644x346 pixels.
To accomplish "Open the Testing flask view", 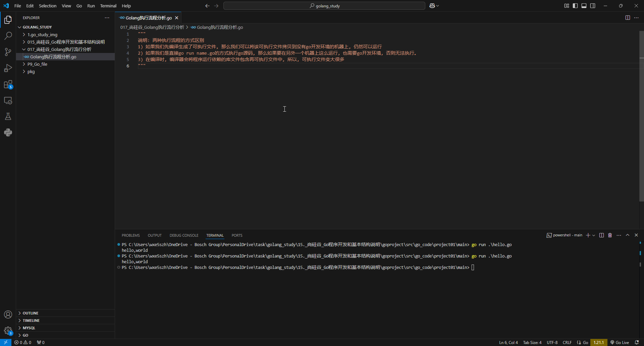I will click(x=8, y=116).
